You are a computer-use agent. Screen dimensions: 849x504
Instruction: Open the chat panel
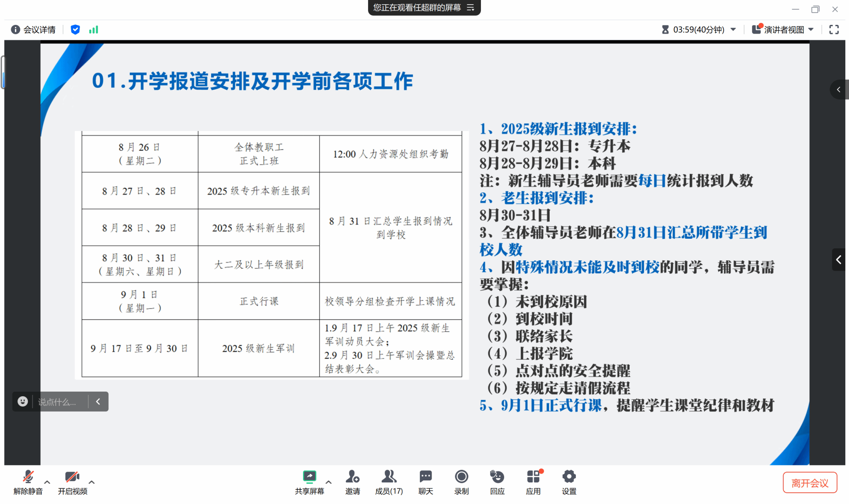425,477
